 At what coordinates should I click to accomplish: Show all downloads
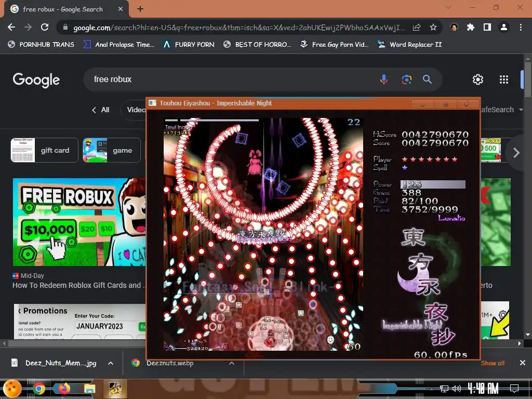(x=493, y=363)
